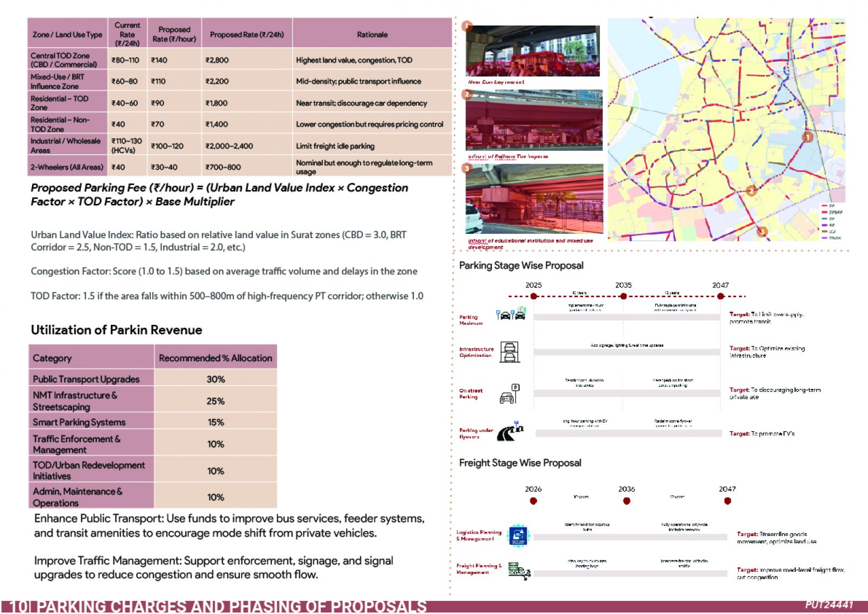Click the Utilization of Parkin Revenue heading

click(x=116, y=330)
